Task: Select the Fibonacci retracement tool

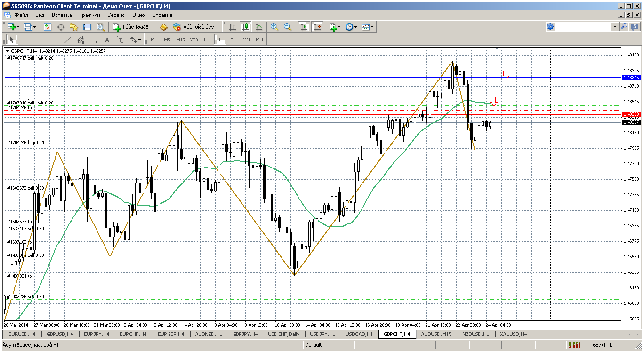Action: (x=94, y=40)
